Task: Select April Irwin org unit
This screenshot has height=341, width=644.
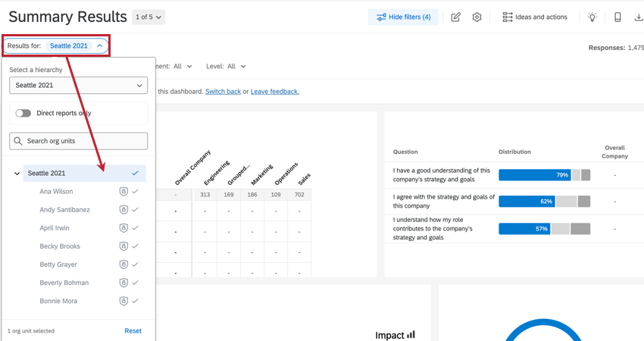Action: [55, 228]
